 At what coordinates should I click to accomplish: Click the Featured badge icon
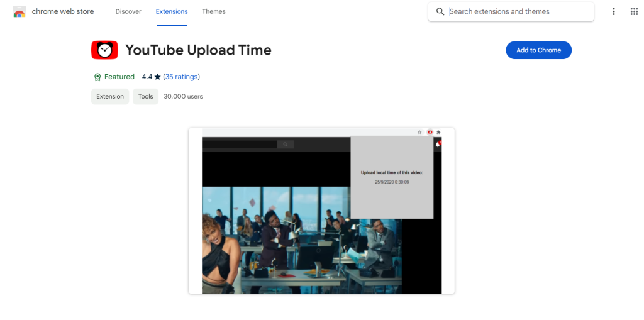coord(97,77)
